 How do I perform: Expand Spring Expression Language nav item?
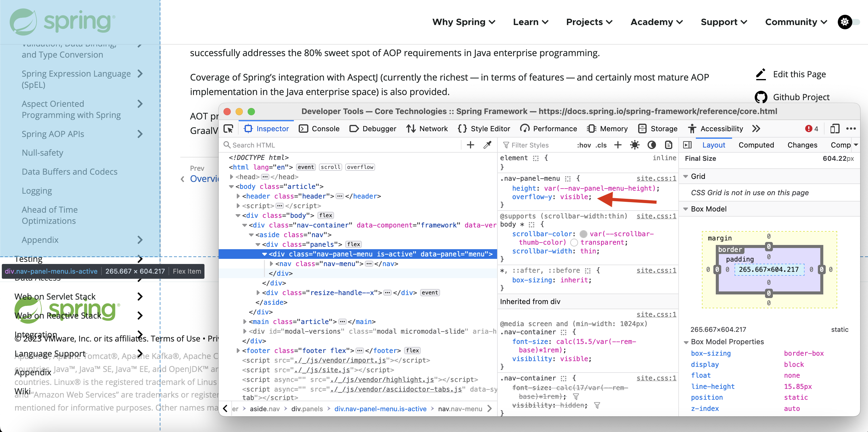coord(140,74)
